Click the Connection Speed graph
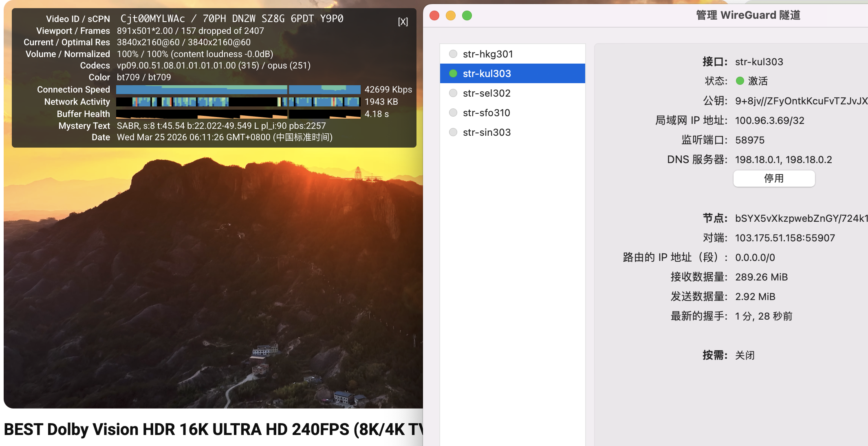The image size is (868, 446). (238, 89)
